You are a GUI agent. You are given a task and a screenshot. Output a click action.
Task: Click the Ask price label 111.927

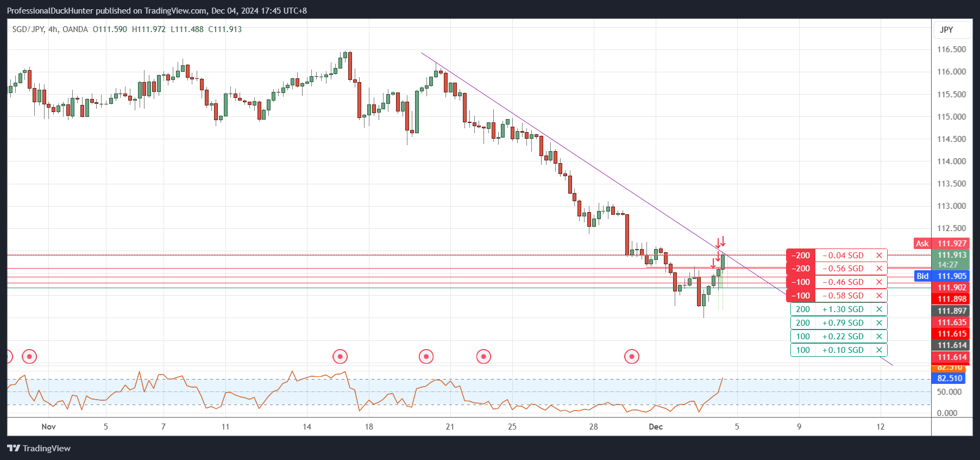(952, 244)
